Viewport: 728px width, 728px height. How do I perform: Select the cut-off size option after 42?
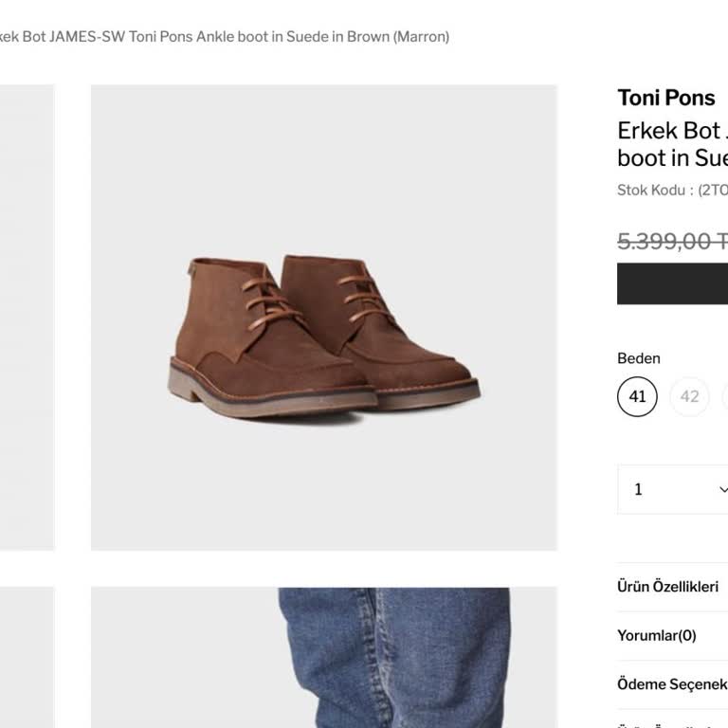[725, 396]
